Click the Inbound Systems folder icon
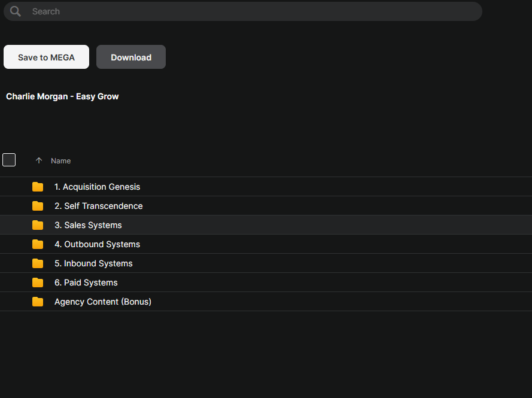 click(x=38, y=263)
